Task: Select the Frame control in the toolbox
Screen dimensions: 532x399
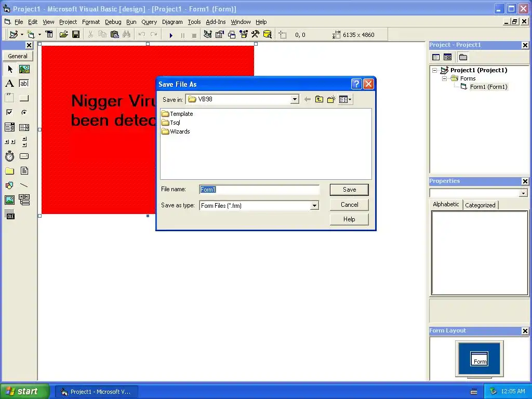Action: (x=10, y=98)
